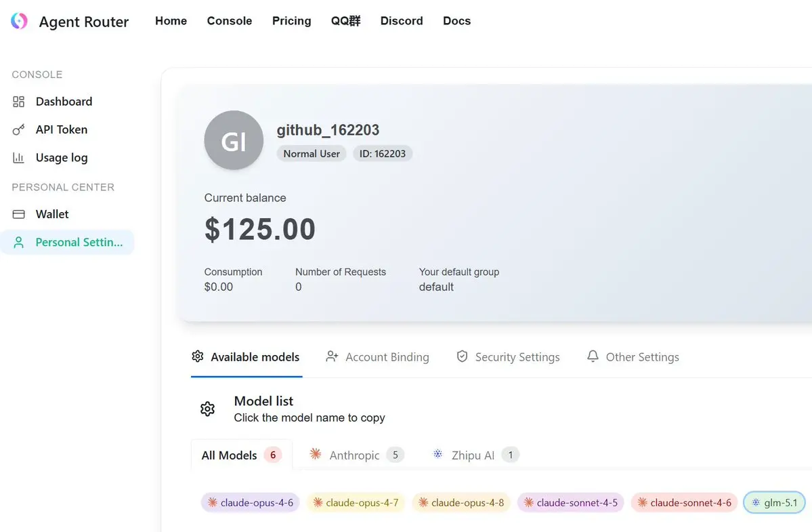Screen dimensions: 812x532
Task: Click the default group value
Action: point(436,287)
